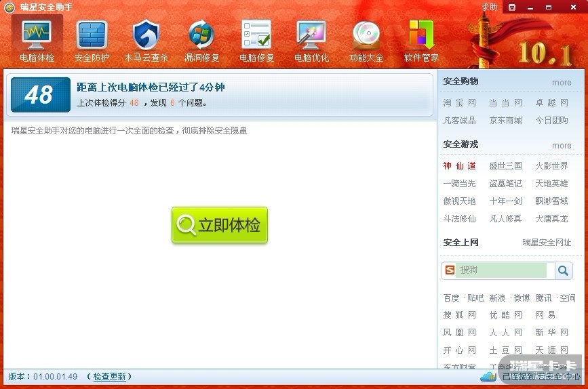This screenshot has width=588, height=389.
Task: Open the 今日团购 link
Action: point(551,121)
